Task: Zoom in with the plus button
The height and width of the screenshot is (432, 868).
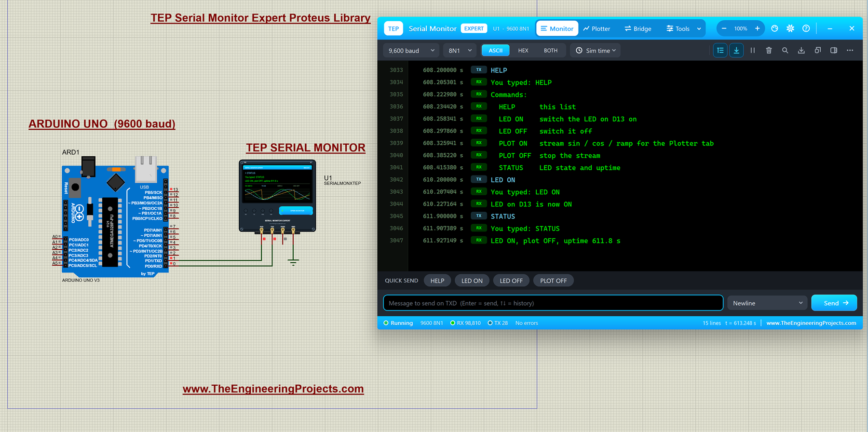Action: [758, 28]
